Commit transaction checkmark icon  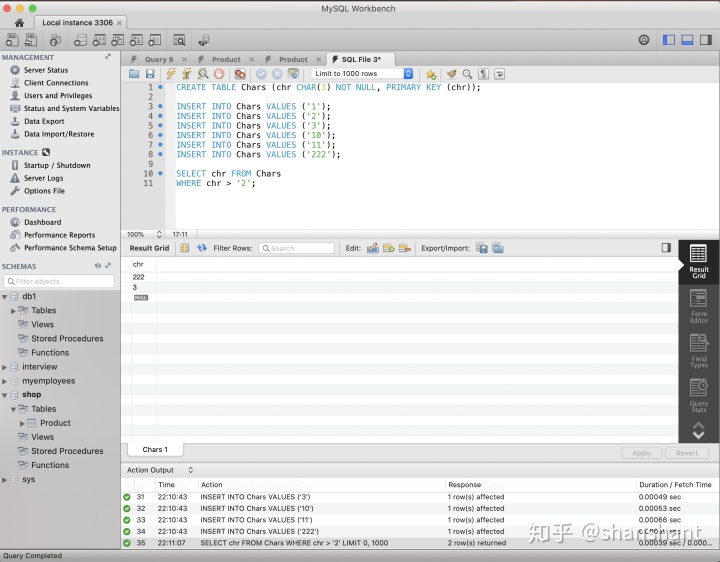[x=261, y=73]
